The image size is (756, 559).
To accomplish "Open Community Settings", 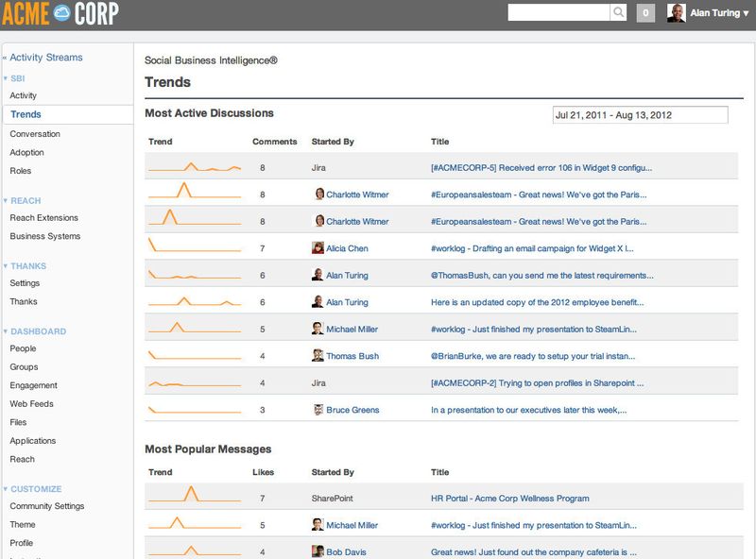I will coord(46,506).
